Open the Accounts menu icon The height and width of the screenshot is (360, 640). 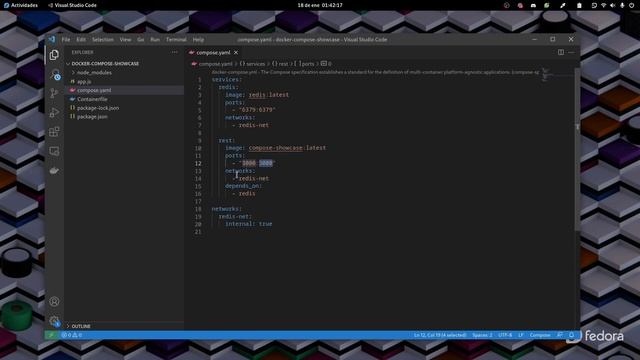(x=54, y=302)
